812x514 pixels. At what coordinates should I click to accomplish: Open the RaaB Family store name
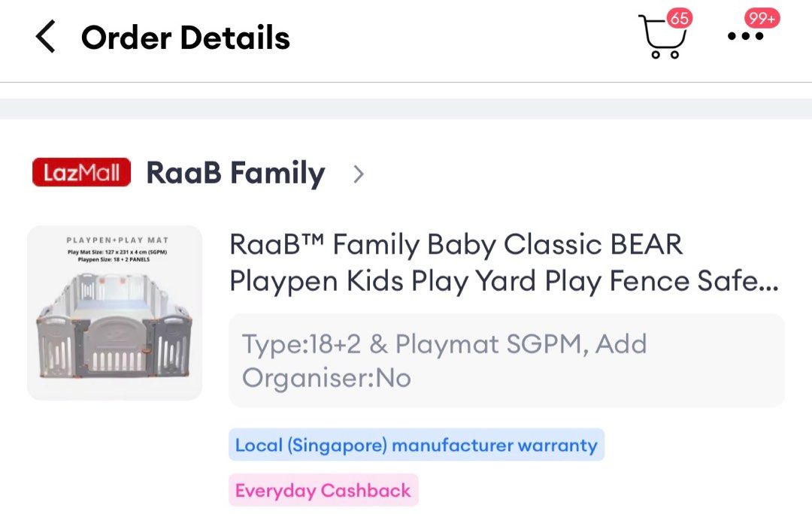[235, 173]
